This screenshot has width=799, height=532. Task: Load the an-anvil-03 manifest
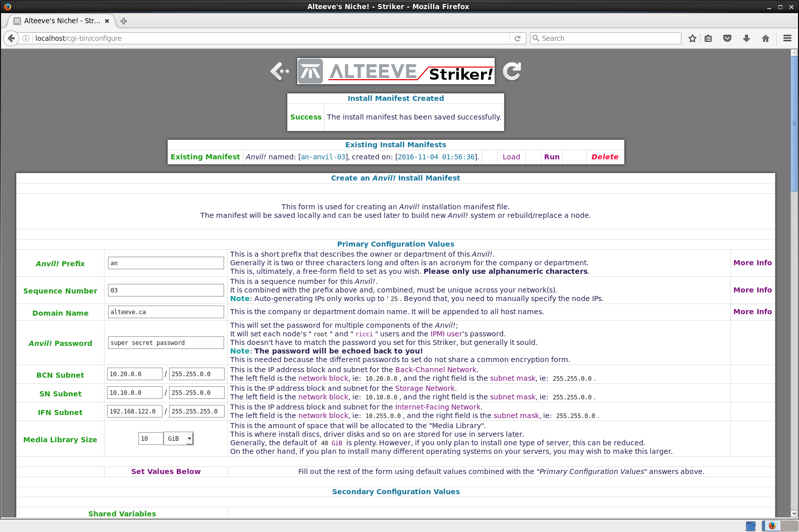point(511,157)
